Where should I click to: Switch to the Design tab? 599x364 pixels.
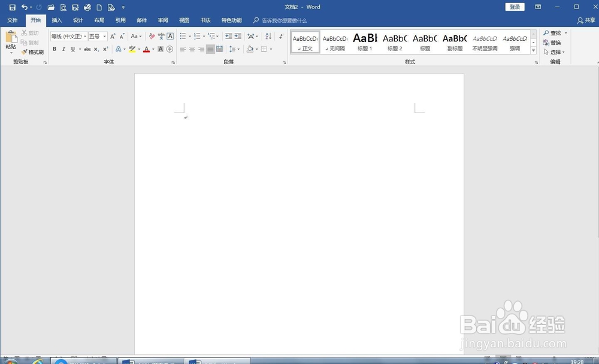point(78,20)
